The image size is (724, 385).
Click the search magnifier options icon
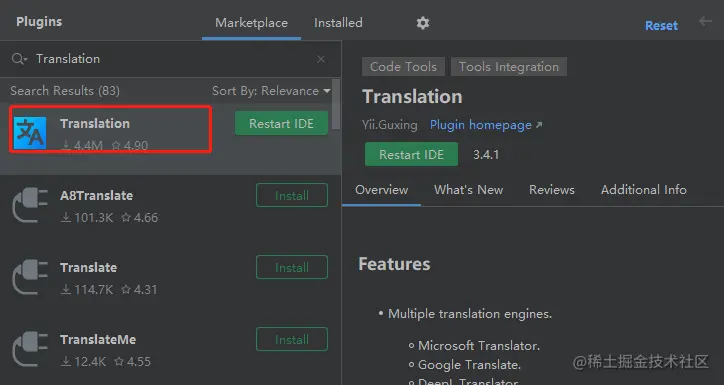pyautogui.click(x=19, y=59)
